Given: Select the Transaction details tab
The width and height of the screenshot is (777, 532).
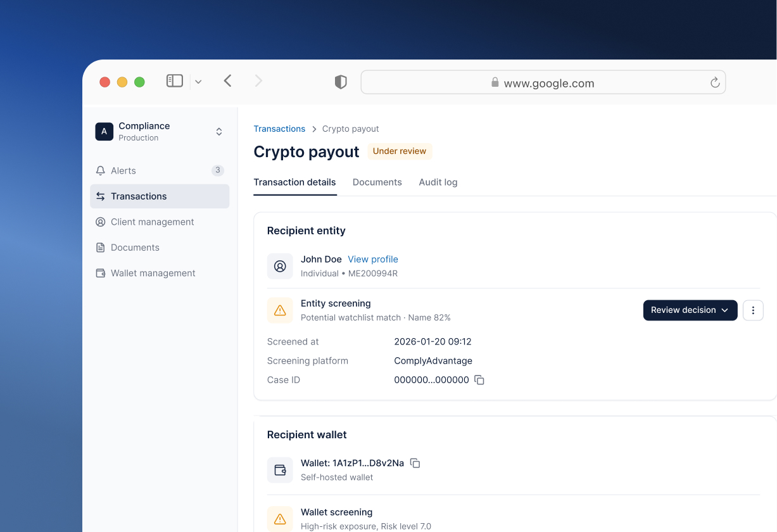Looking at the screenshot, I should coord(294,182).
